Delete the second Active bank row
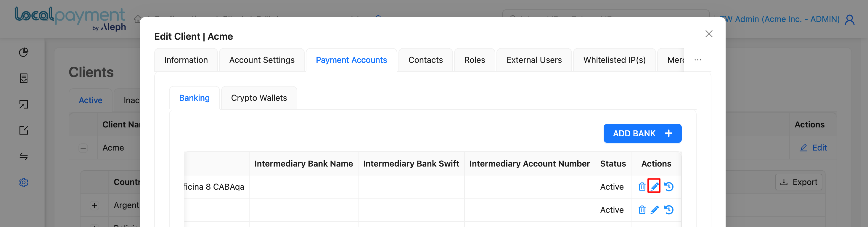This screenshot has width=868, height=227. (642, 210)
